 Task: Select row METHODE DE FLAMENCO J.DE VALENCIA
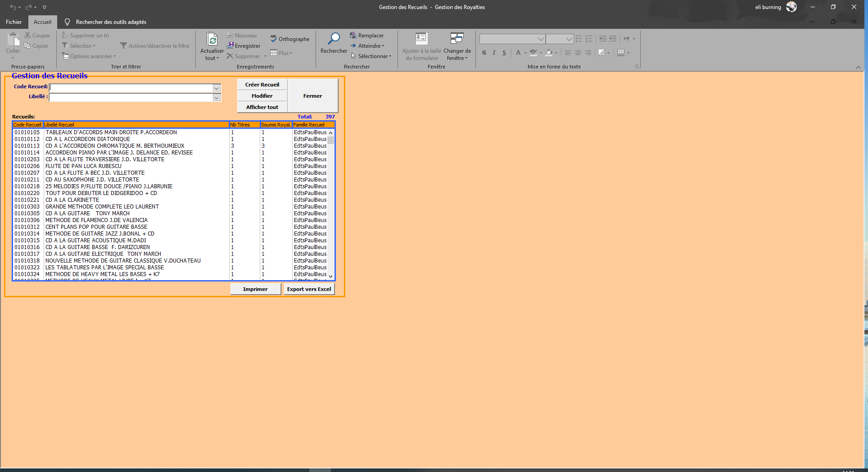coord(170,220)
